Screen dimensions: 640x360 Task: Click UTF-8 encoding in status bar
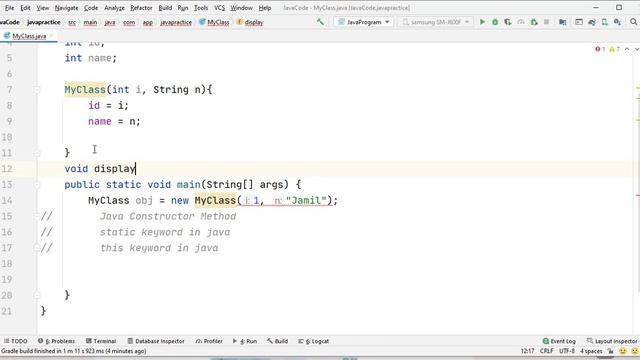(567, 351)
